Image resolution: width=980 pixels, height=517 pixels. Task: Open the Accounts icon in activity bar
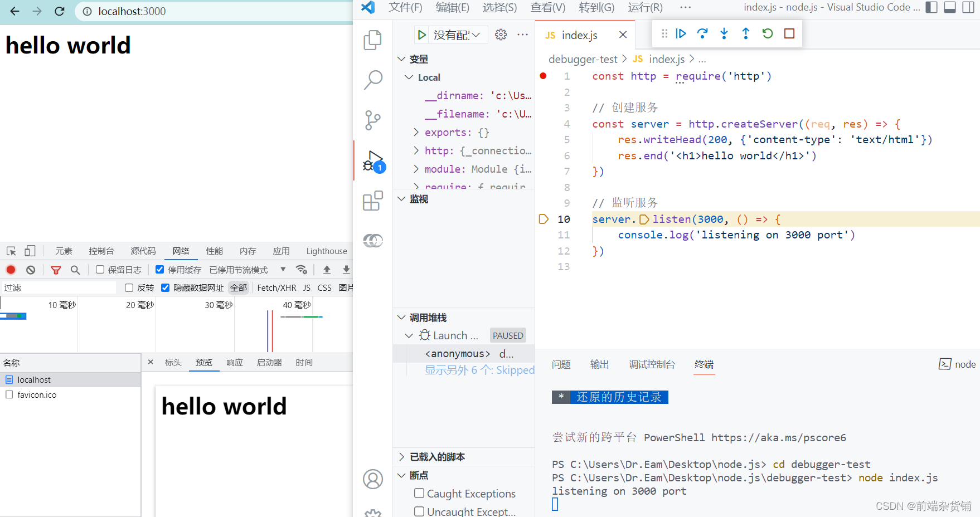pos(373,479)
